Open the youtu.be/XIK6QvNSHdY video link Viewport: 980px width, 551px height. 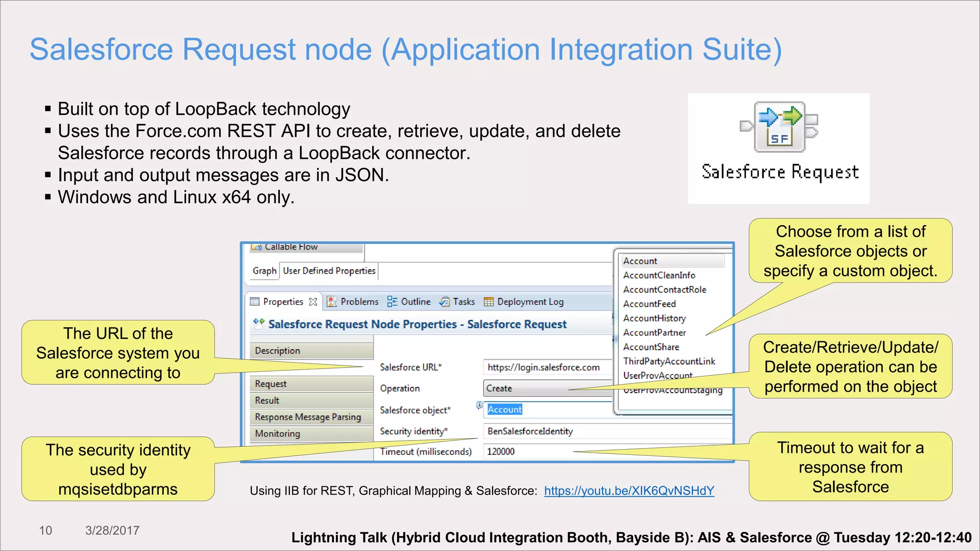pos(629,491)
